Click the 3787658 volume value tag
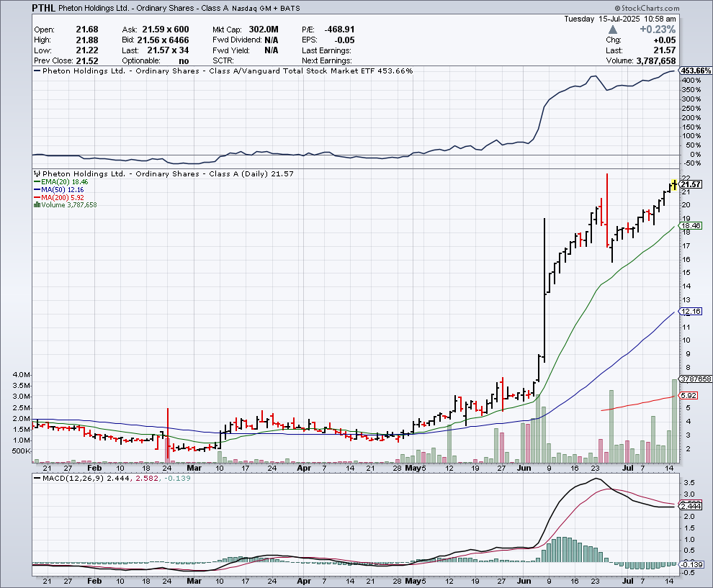This screenshot has height=588, width=713. tap(695, 379)
